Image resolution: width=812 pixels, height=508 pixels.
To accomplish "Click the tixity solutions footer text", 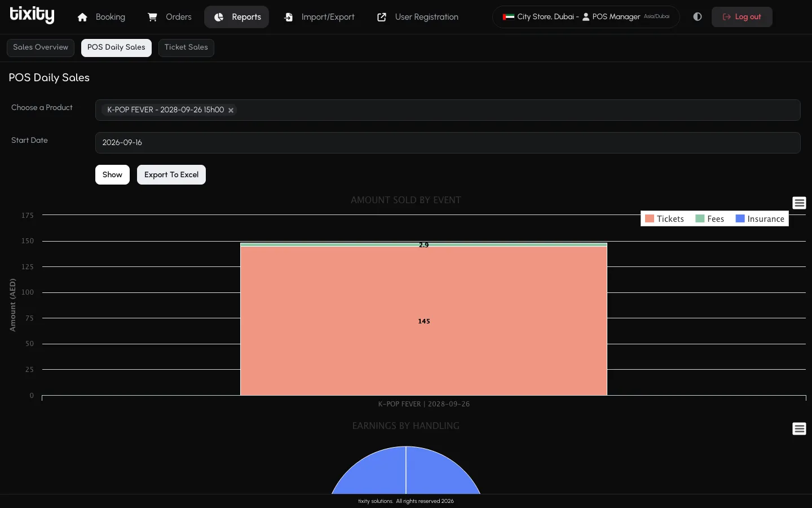I will coord(406,501).
